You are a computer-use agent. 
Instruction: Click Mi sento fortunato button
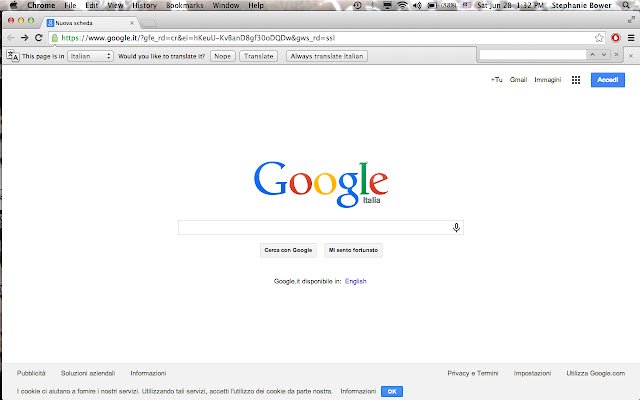(353, 250)
